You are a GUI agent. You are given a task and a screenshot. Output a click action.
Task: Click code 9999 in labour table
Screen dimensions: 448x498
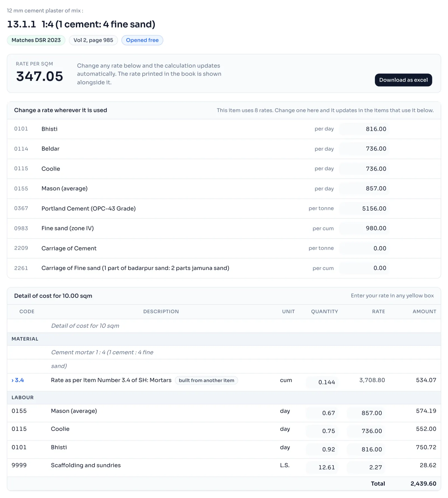[19, 465]
